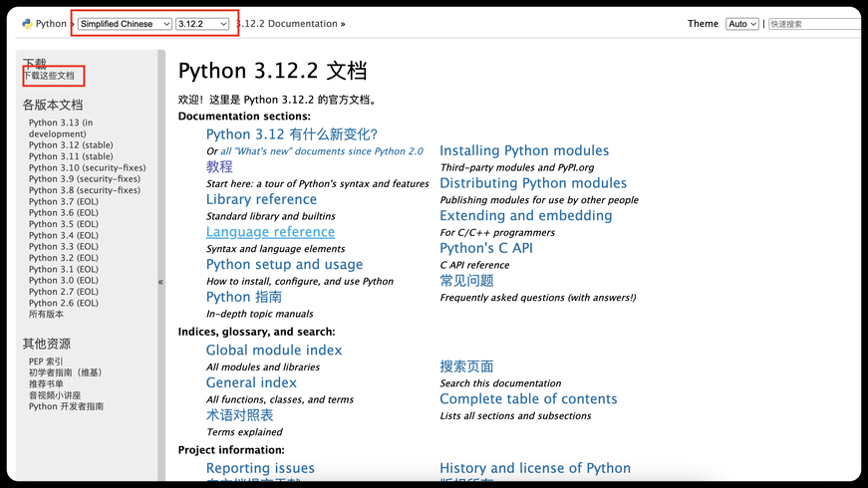868x488 pixels.
Task: Open Python 3.0 (EOL) docs
Action: click(64, 280)
